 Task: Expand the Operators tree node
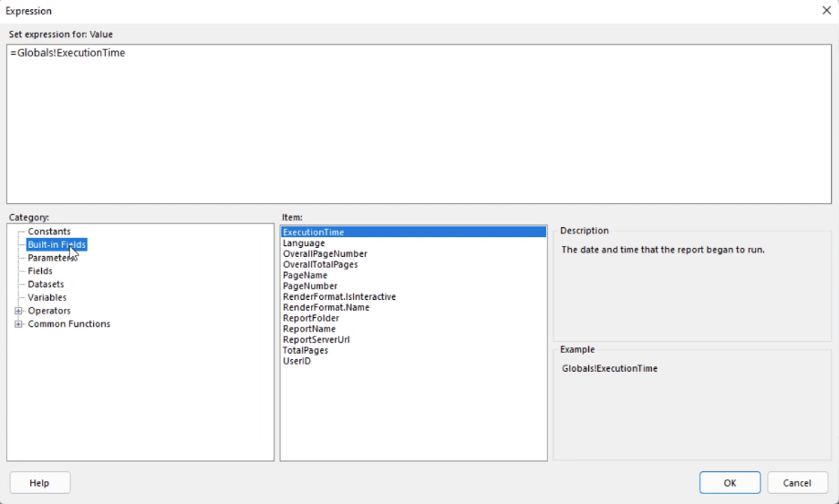19,311
